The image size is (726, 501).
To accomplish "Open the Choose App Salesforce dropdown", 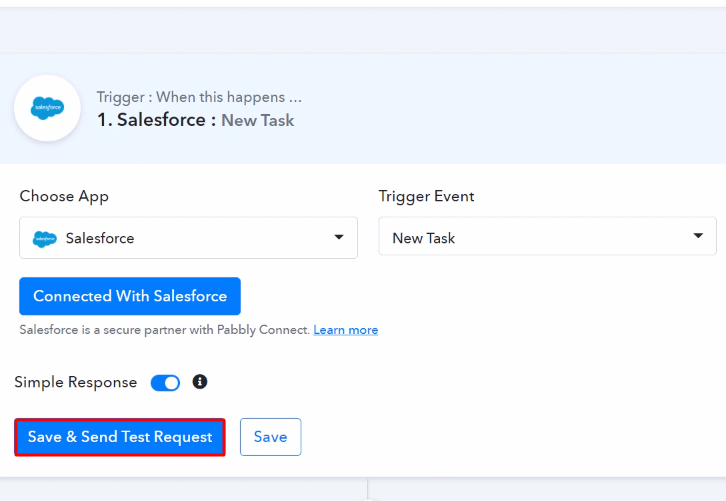I will 188,238.
